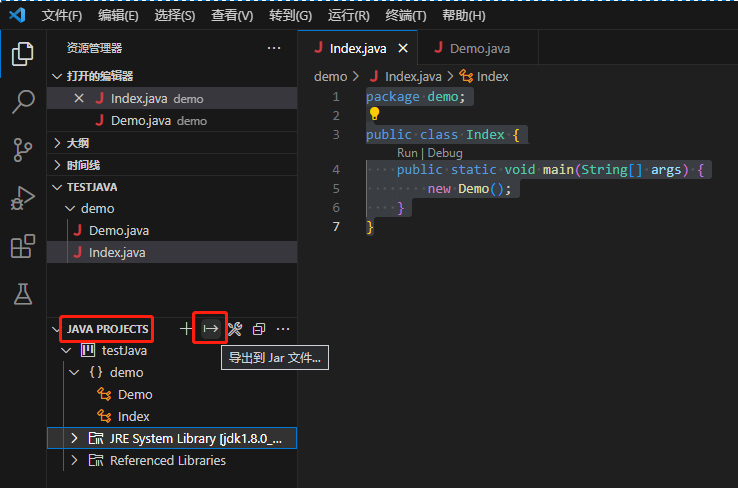
Task: Collapse all in Java Projects panel
Action: (x=259, y=329)
